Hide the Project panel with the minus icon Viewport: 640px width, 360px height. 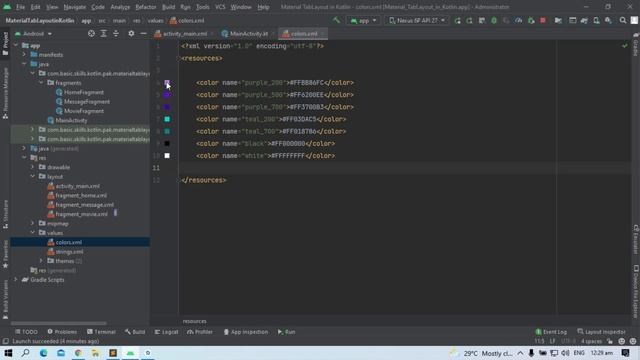(143, 33)
